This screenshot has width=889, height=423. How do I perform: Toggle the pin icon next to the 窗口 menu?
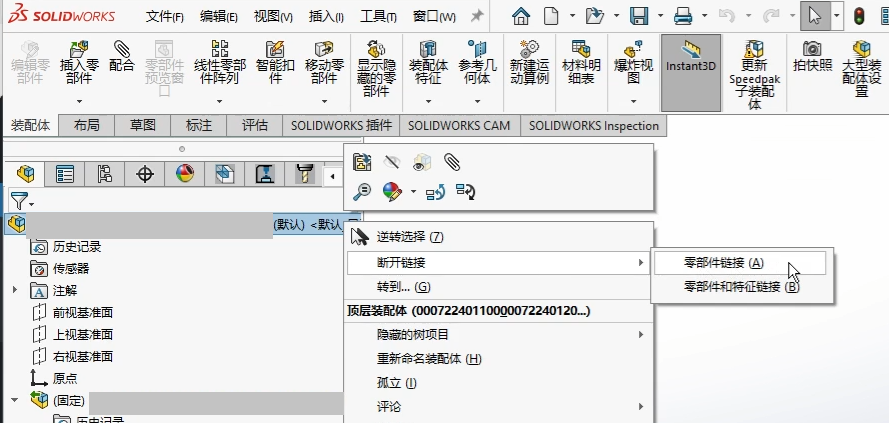pyautogui.click(x=477, y=16)
